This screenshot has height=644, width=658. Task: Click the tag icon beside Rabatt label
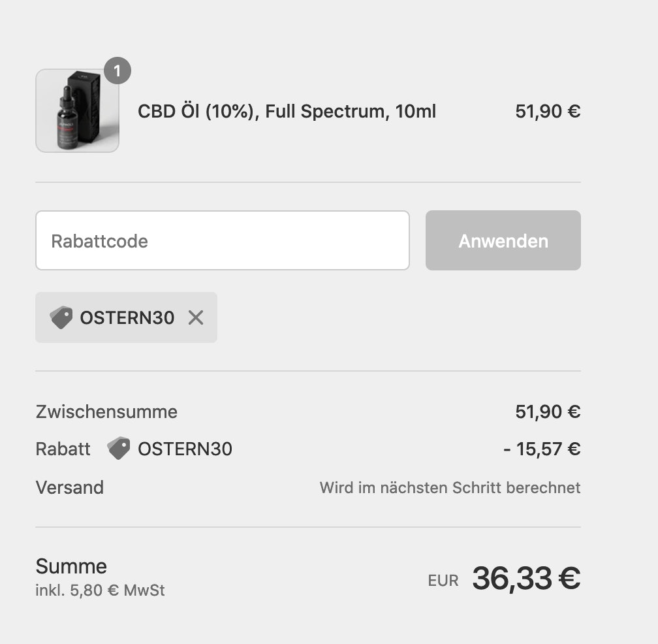[118, 449]
